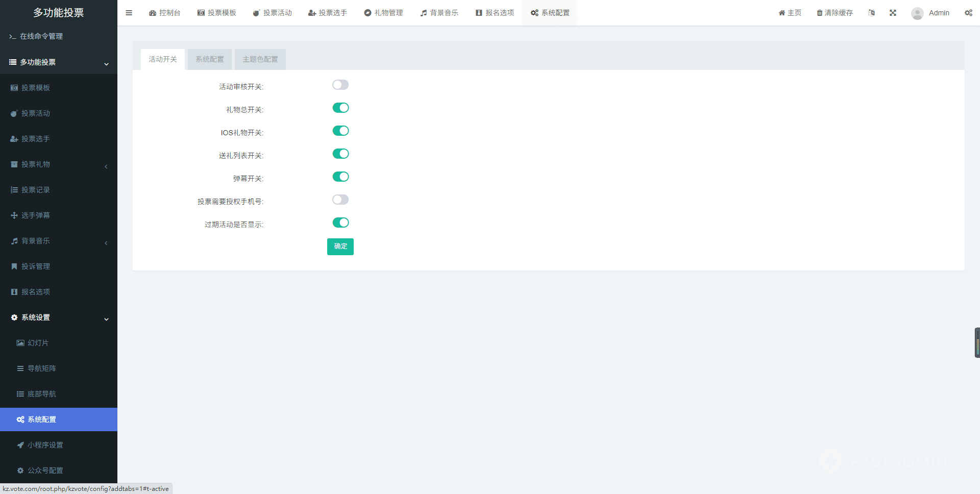Open settings gears icon at top right

click(x=968, y=13)
